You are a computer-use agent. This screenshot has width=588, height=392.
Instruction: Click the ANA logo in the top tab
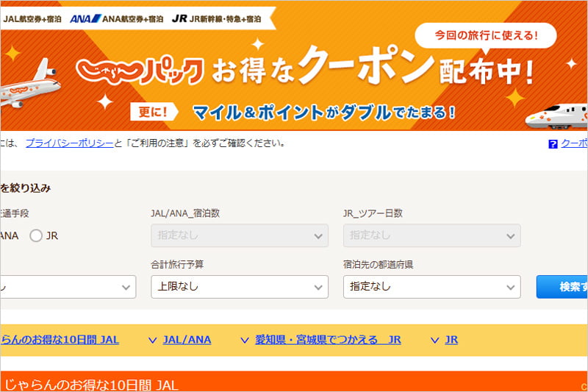pos(85,18)
